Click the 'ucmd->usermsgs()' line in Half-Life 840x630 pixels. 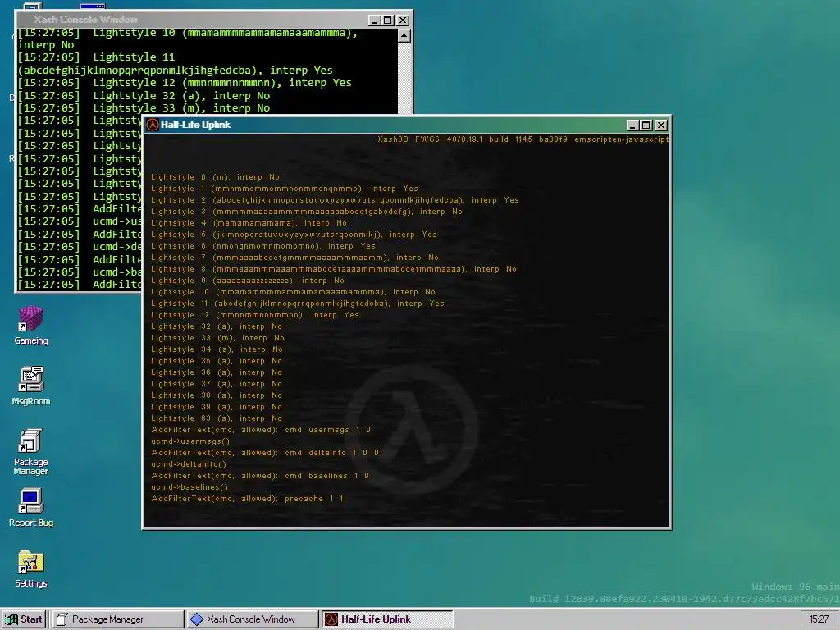tap(190, 441)
